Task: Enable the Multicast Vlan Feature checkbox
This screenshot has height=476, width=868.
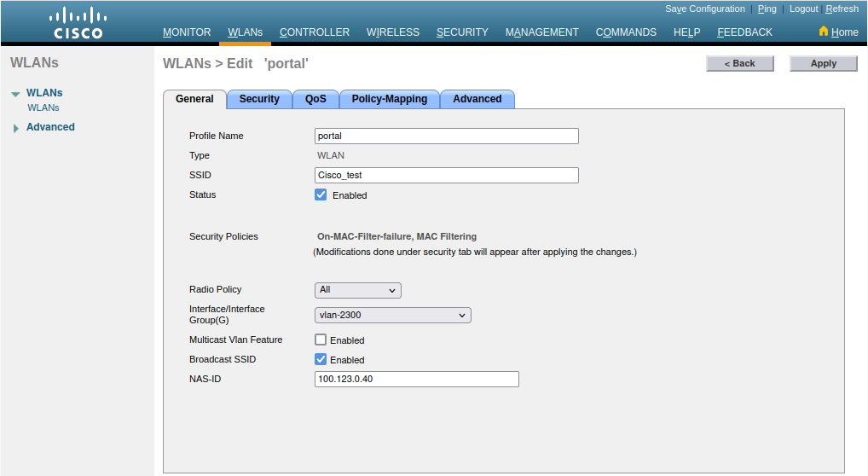Action: click(321, 340)
